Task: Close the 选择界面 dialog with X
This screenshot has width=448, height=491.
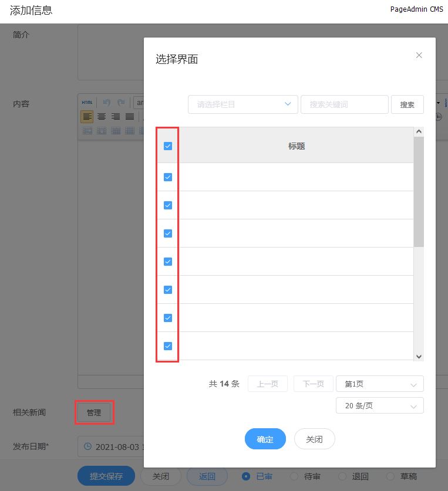Action: pyautogui.click(x=419, y=55)
